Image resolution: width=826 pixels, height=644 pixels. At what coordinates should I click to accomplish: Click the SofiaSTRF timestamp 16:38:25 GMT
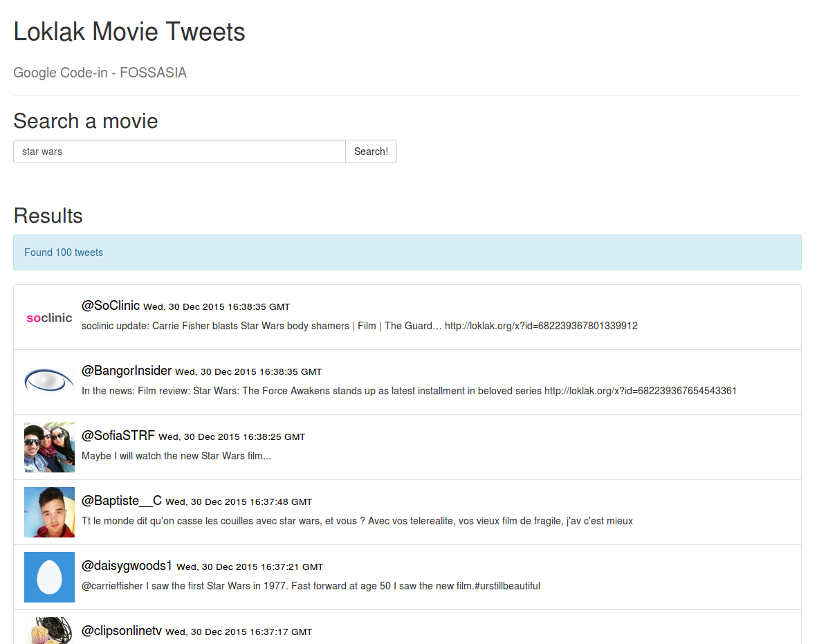pos(232,437)
